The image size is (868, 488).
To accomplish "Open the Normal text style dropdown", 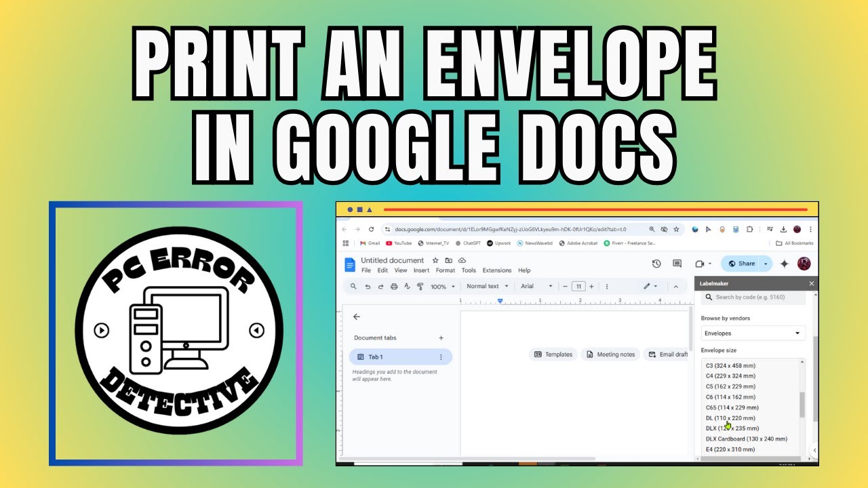I will tap(488, 287).
